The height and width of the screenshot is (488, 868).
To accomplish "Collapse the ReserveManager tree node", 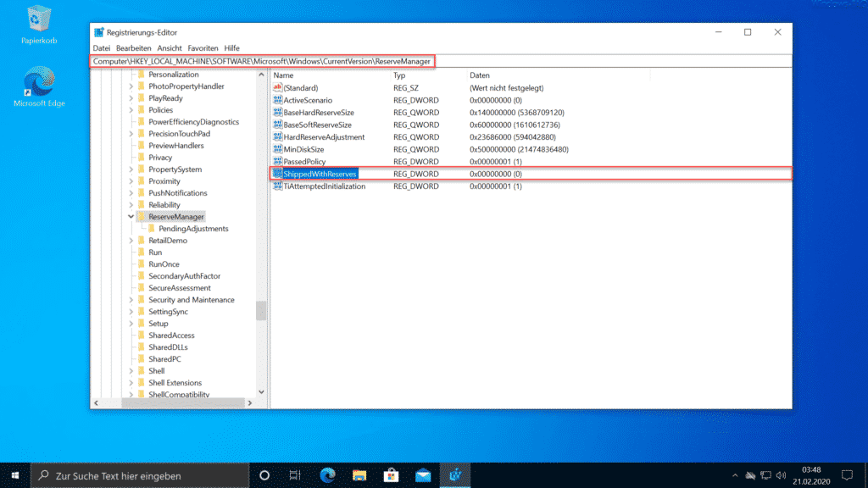I will [x=131, y=216].
